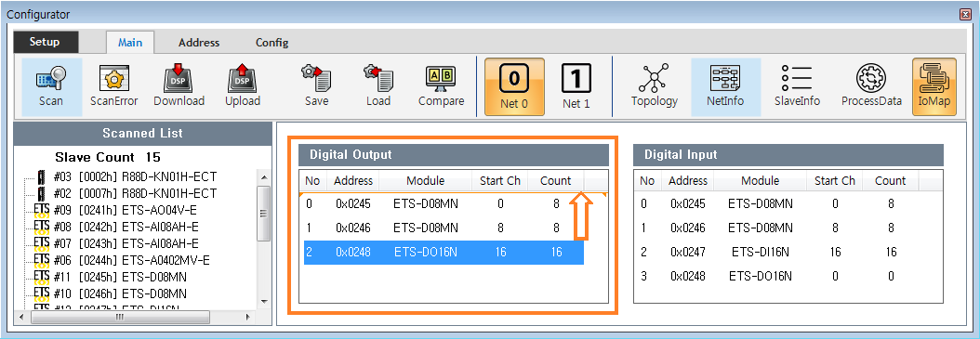This screenshot has width=980, height=339.
Task: Open the ProcessData view
Action: (x=871, y=86)
